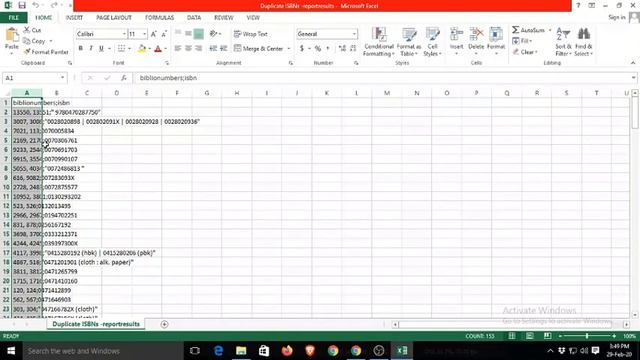Click the Insert Function fx button
This screenshot has width=640, height=360.
click(124, 78)
